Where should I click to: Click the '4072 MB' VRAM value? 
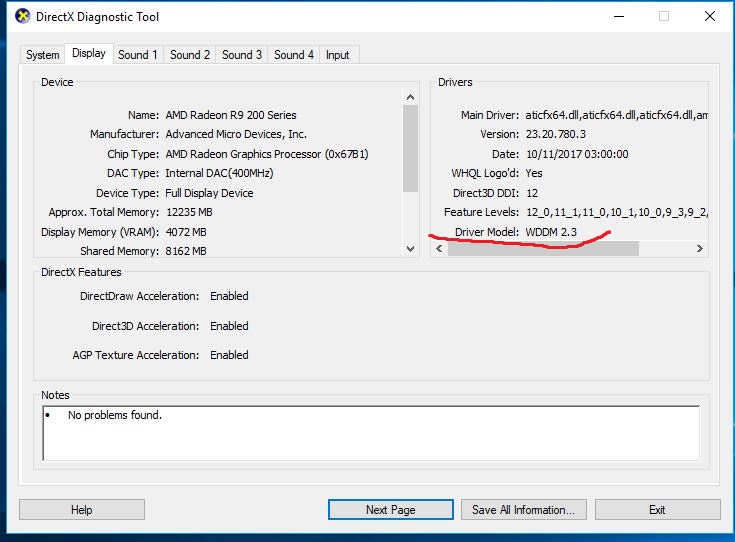pos(186,232)
